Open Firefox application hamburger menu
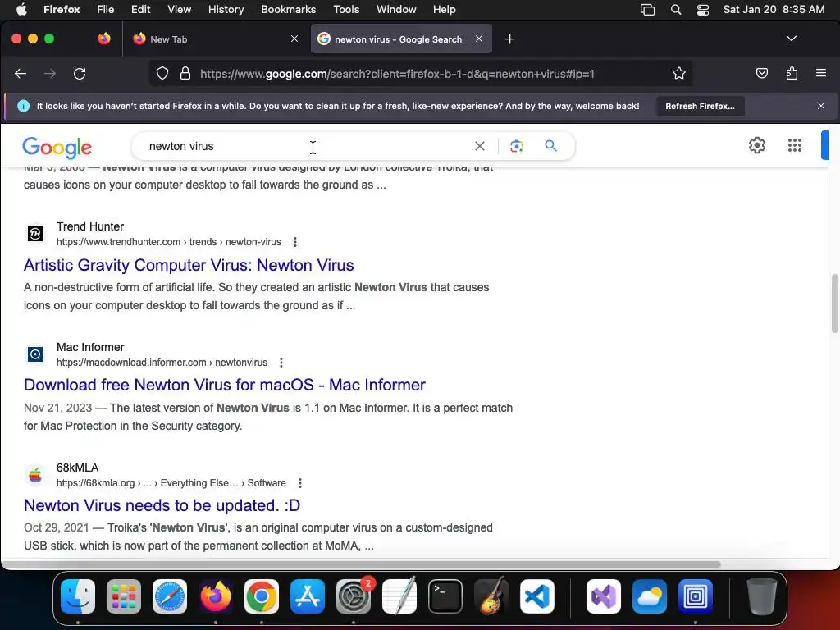 click(x=820, y=73)
